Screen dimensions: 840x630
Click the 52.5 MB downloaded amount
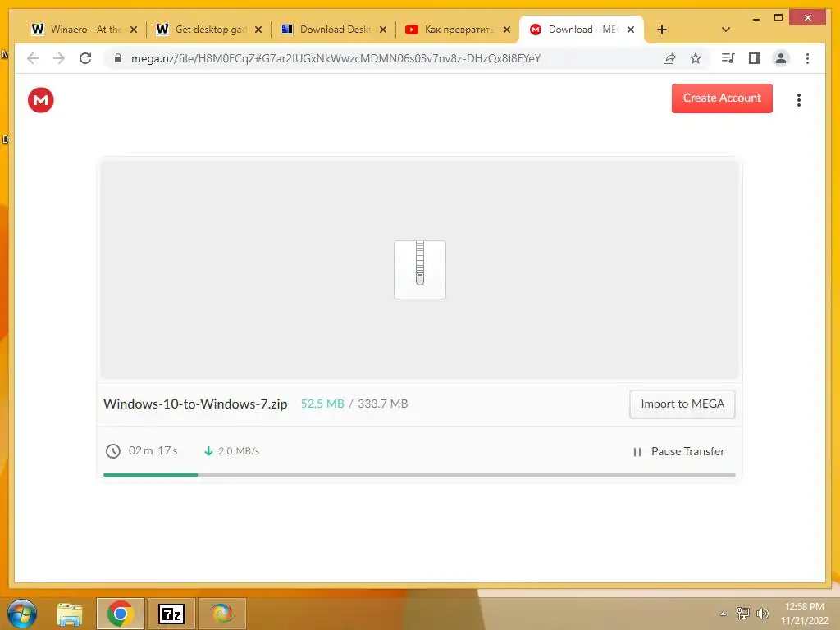pyautogui.click(x=322, y=404)
